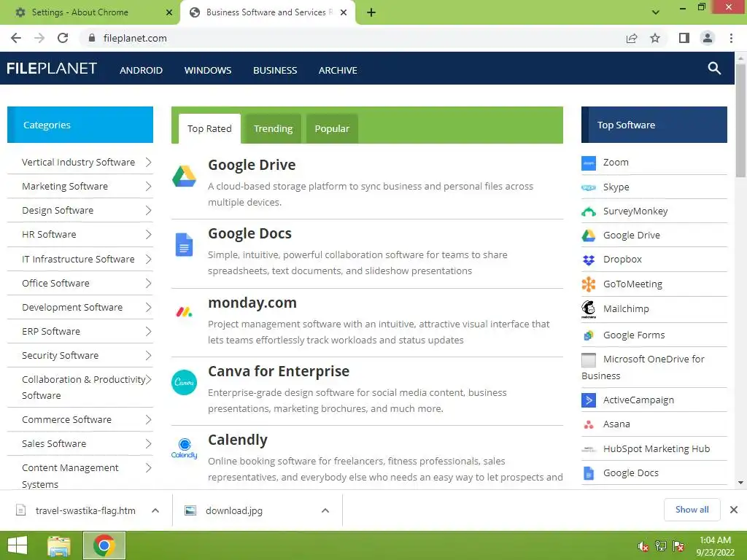Expand Vertical Industry Software category chevron
747x560 pixels.
click(148, 163)
